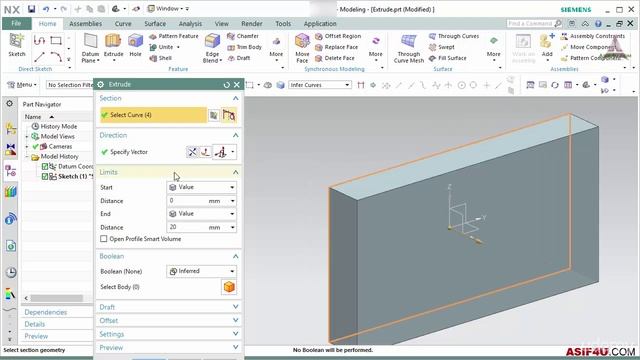This screenshot has width=640, height=360.
Task: Select the Offset Region command
Action: click(x=338, y=36)
